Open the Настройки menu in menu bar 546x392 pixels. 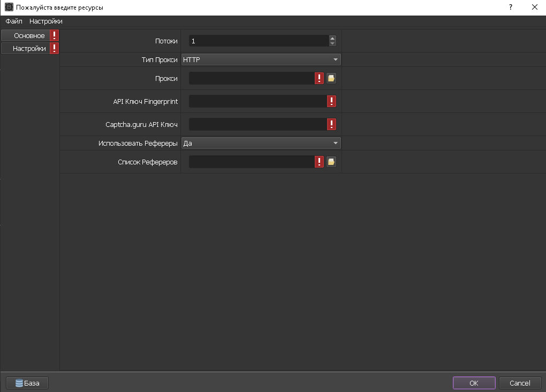click(46, 21)
